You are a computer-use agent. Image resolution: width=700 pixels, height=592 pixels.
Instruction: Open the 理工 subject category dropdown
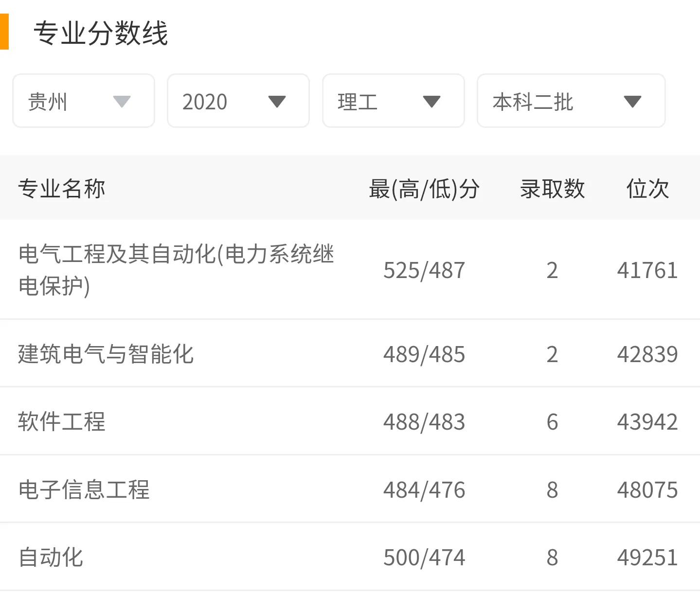pyautogui.click(x=392, y=101)
